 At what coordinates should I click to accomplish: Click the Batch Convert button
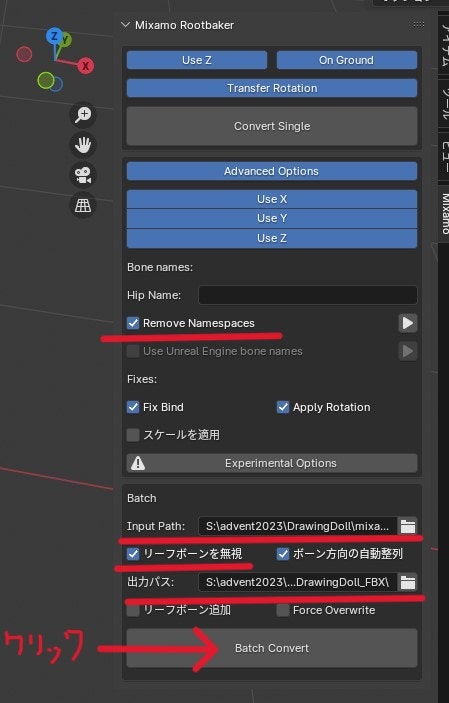point(272,648)
